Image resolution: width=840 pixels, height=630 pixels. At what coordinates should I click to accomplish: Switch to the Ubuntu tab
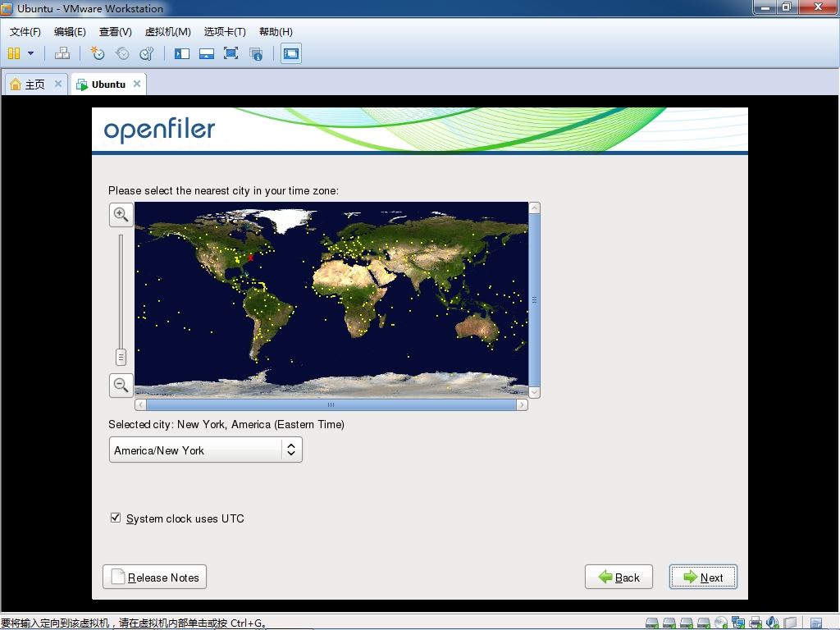tap(107, 84)
